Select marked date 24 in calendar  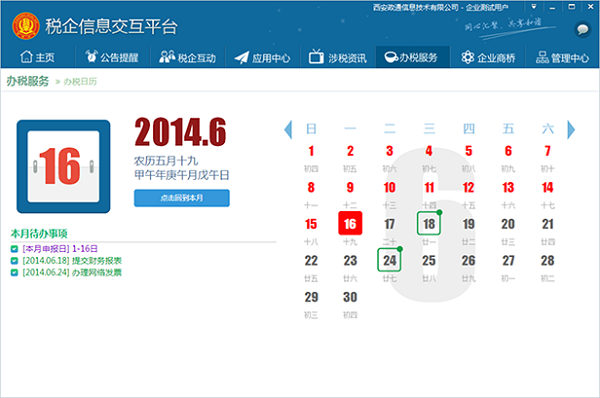pos(389,260)
